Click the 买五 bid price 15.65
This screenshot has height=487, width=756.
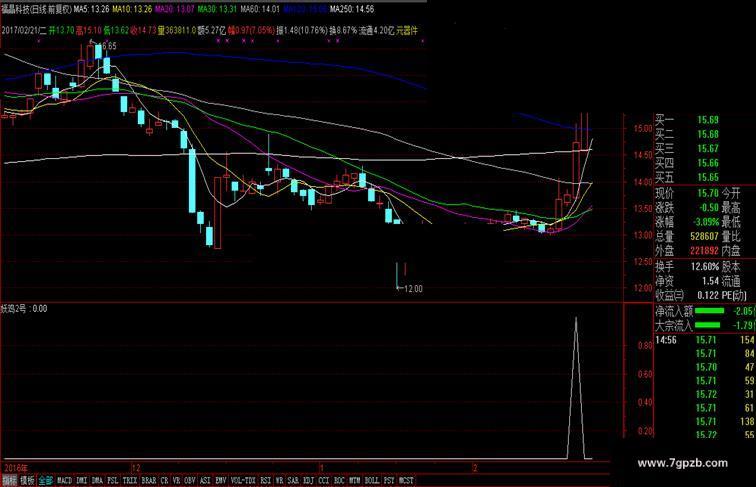click(708, 177)
